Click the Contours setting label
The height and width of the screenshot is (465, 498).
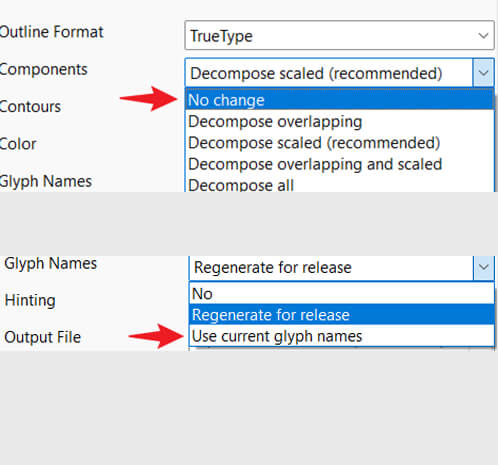pyautogui.click(x=30, y=107)
